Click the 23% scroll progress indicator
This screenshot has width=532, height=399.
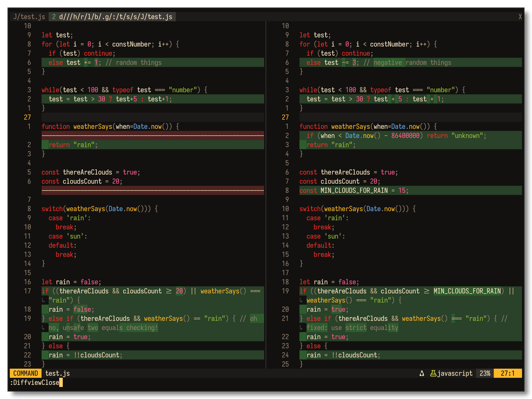coord(485,373)
